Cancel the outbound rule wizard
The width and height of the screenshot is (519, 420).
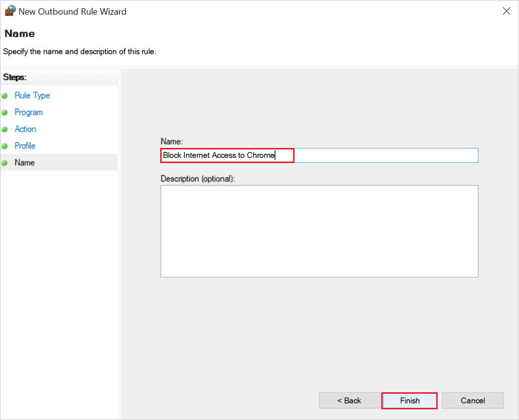click(x=472, y=401)
